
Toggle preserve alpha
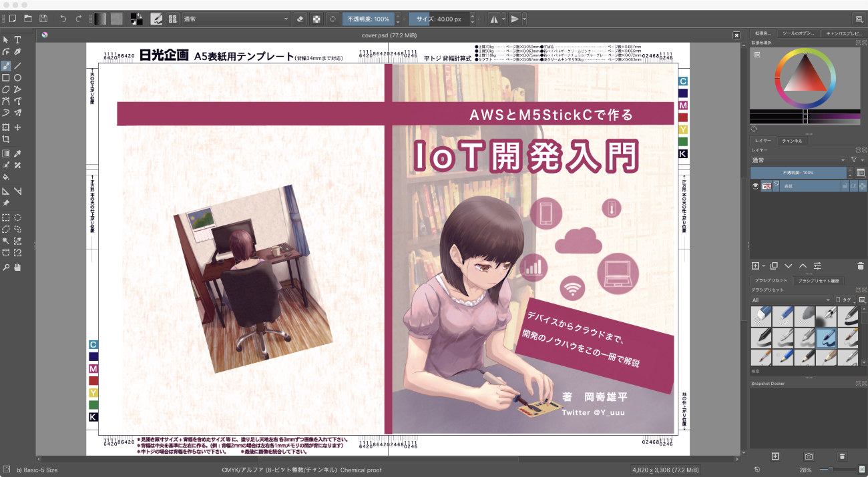[x=316, y=19]
